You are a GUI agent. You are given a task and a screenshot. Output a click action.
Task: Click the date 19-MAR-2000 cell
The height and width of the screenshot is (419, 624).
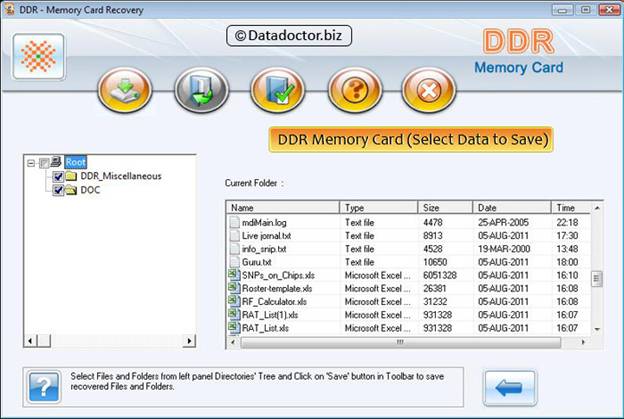point(504,249)
